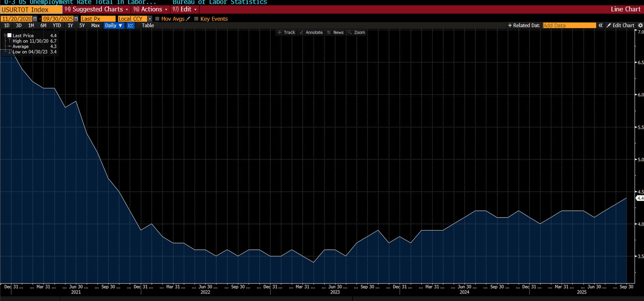Enable the Mov Avgs checkbox

point(156,18)
